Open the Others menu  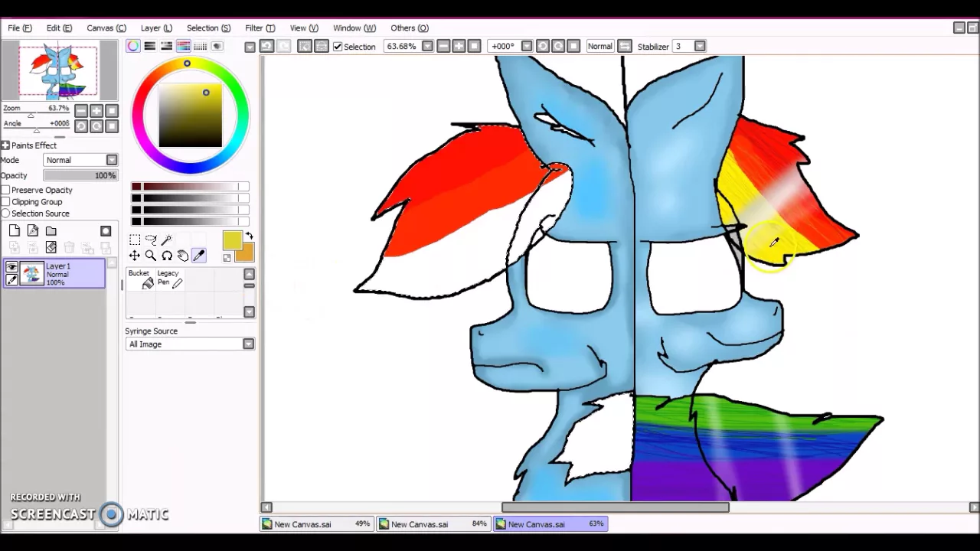410,28
